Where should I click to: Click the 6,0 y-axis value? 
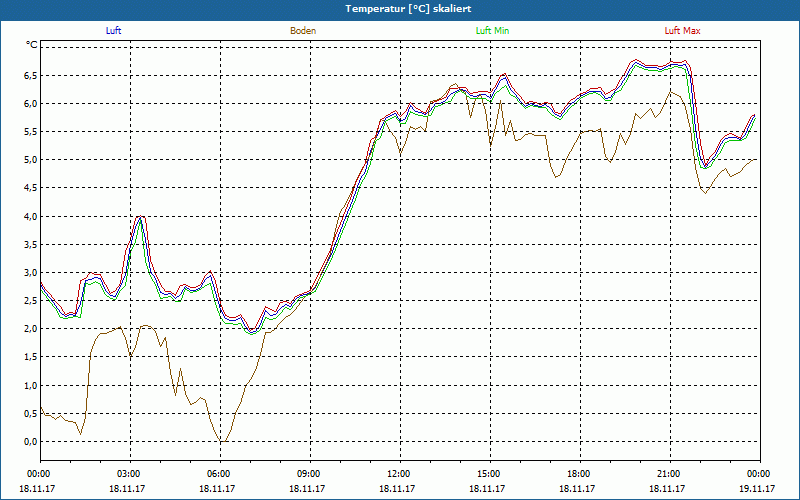31,104
